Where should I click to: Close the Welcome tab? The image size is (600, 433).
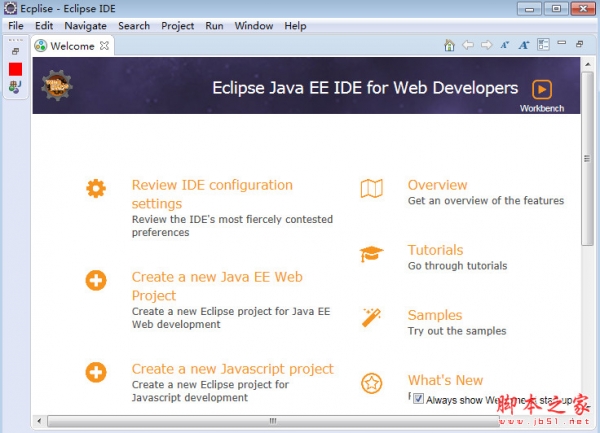[105, 46]
